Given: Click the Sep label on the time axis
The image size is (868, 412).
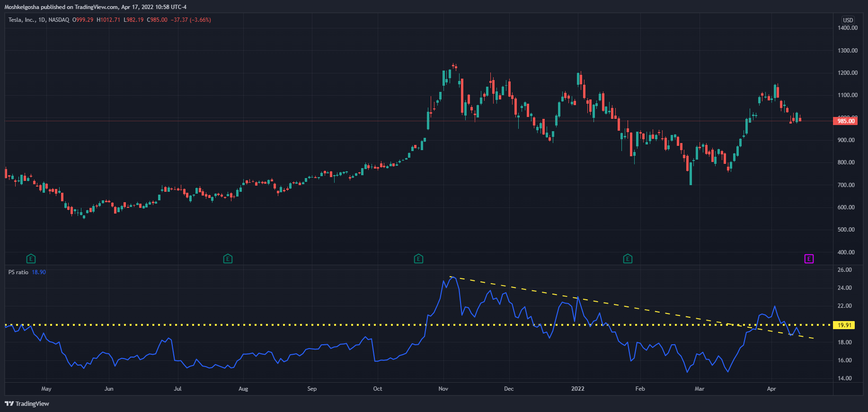Looking at the screenshot, I should point(312,389).
